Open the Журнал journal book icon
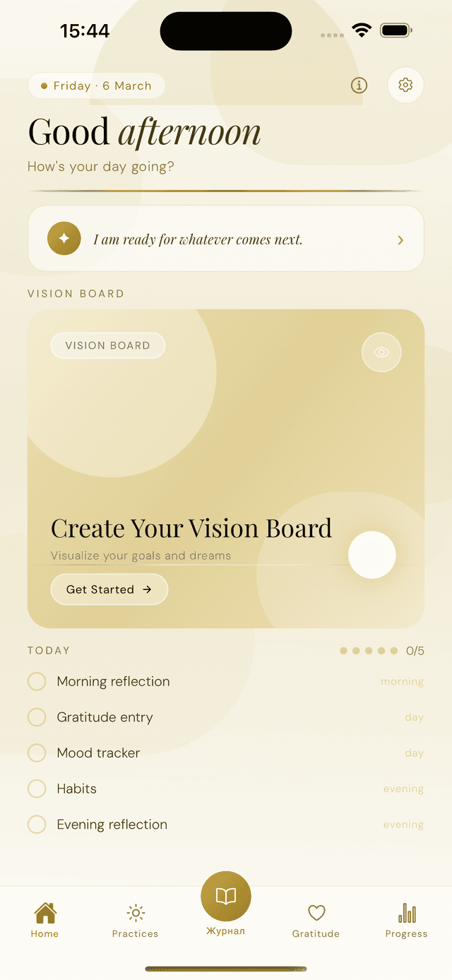The width and height of the screenshot is (452, 980). 225,895
